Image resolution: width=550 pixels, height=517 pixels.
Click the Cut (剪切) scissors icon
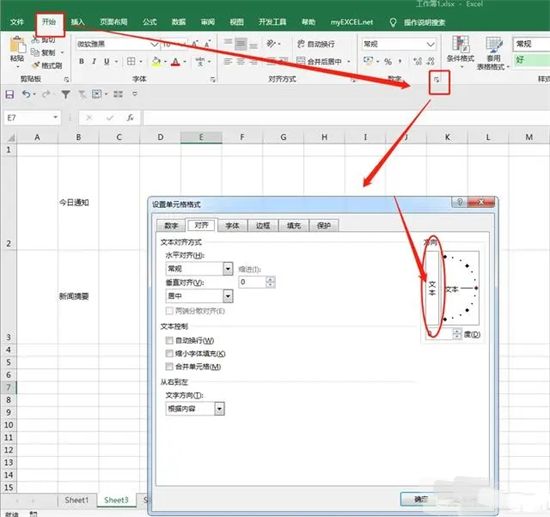pyautogui.click(x=35, y=40)
